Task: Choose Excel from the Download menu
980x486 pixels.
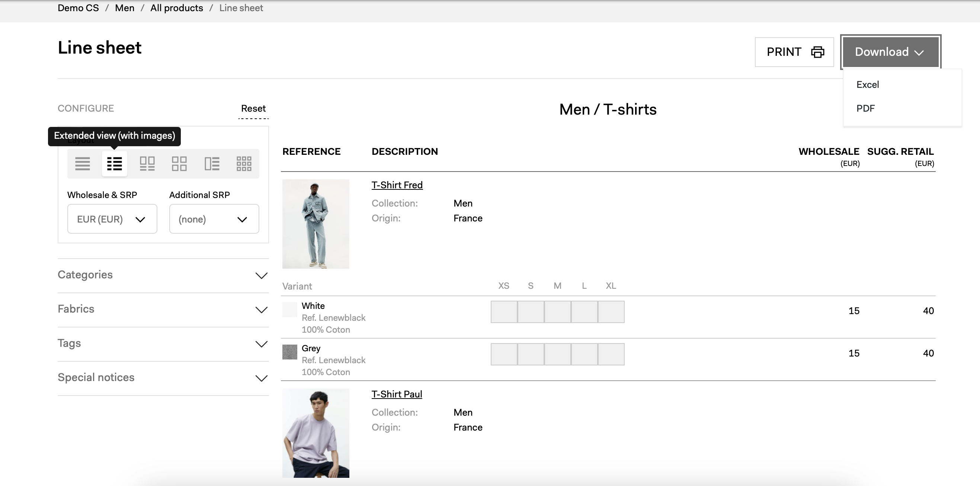Action: click(x=867, y=84)
